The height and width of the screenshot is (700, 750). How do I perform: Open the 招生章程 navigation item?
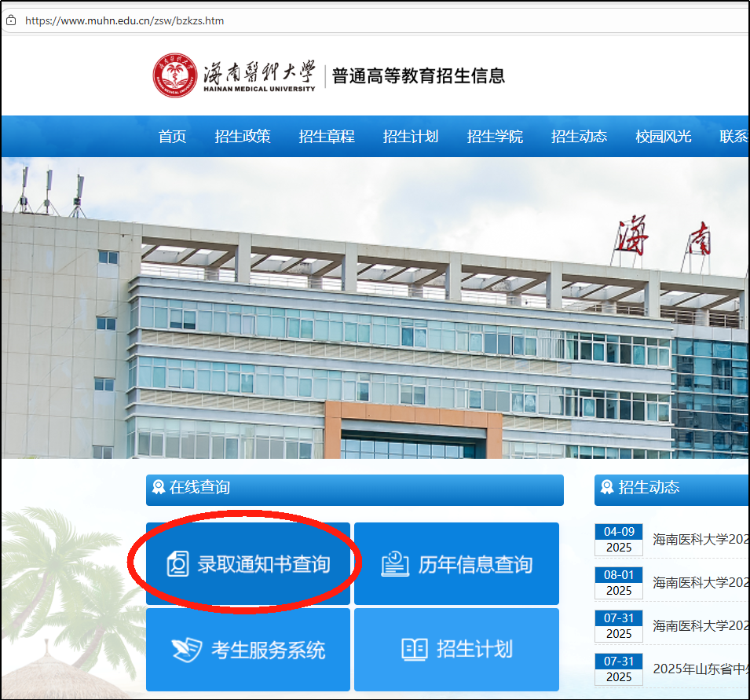coord(327,136)
